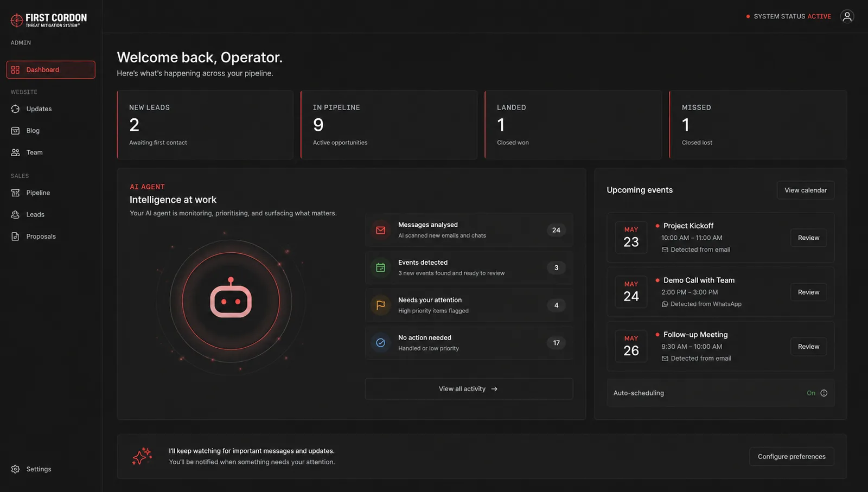Click the Messages analysed envelope icon
This screenshot has width=868, height=492.
[381, 230]
